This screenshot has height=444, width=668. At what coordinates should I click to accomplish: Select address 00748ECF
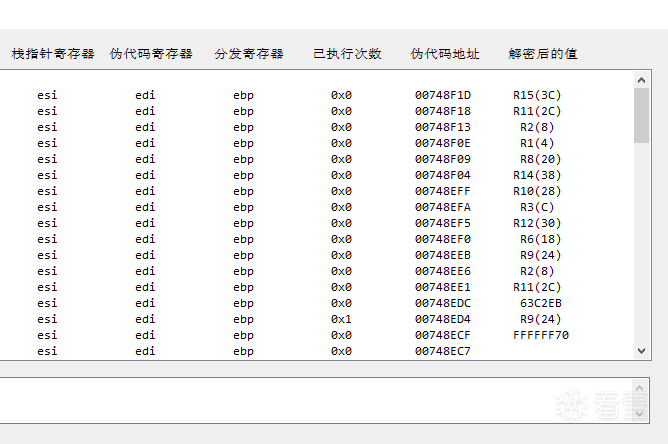(x=443, y=335)
